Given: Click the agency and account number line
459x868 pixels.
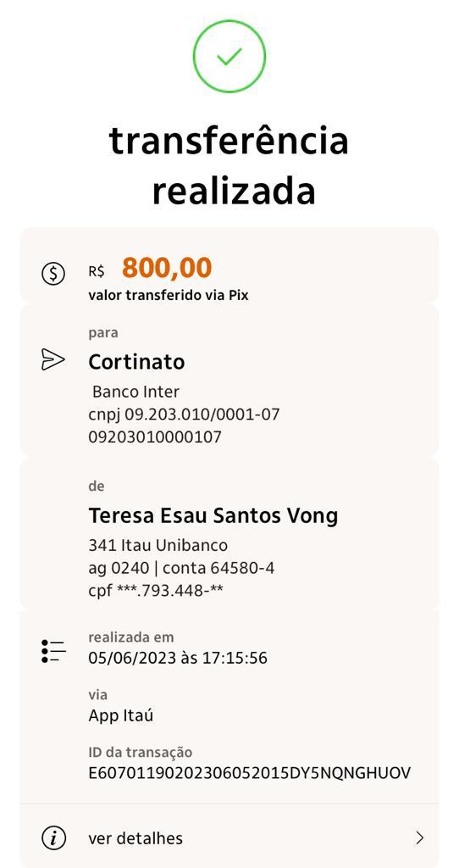Looking at the screenshot, I should (181, 568).
